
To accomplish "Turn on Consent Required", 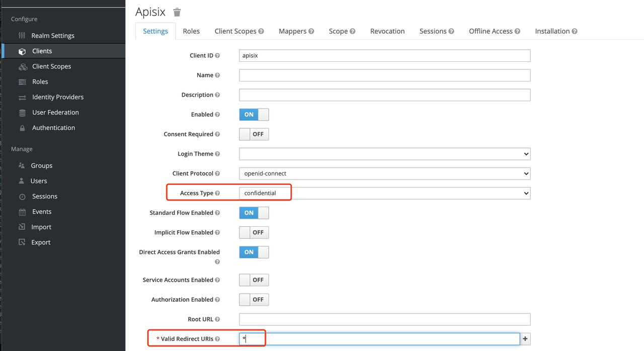I will pyautogui.click(x=254, y=134).
